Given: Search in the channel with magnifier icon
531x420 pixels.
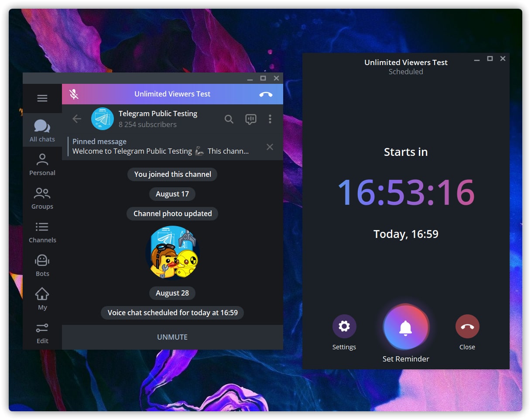Looking at the screenshot, I should [229, 119].
